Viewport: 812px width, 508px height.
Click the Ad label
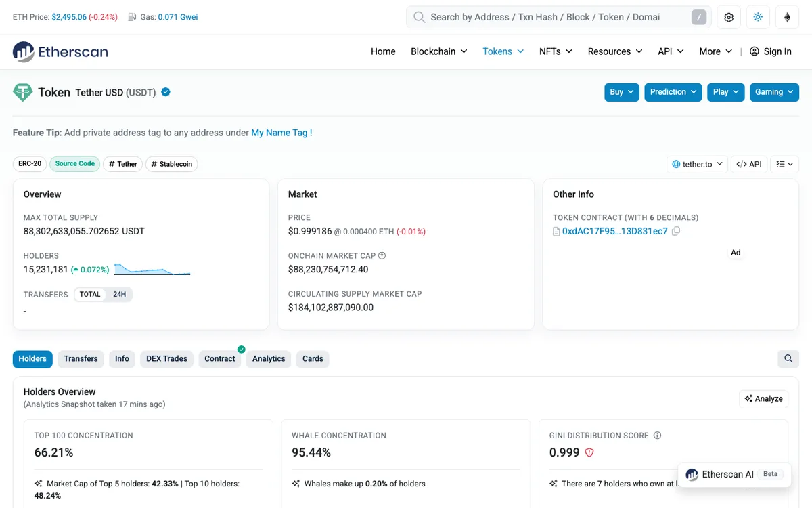tap(736, 253)
